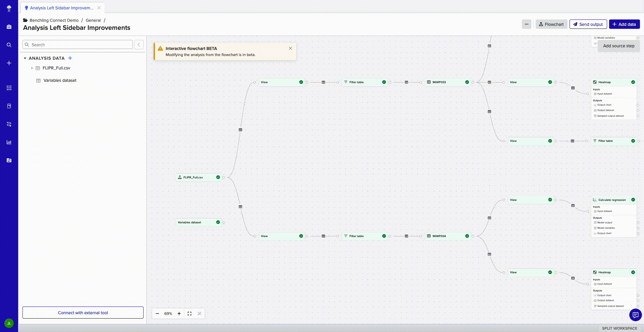
Task: Open the notebook icon in the left rail
Action: coord(9,106)
